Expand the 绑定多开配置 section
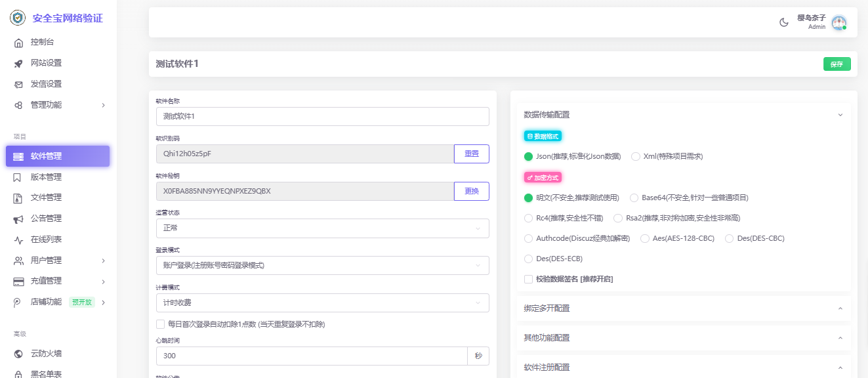The width and height of the screenshot is (868, 378). (684, 308)
